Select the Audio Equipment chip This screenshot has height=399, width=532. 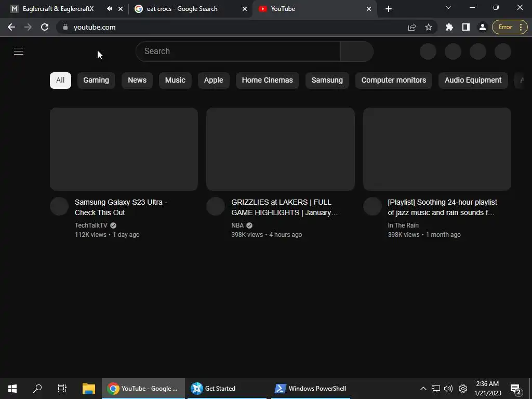click(473, 81)
